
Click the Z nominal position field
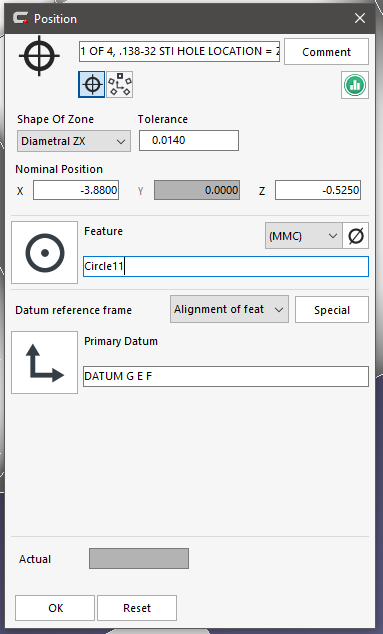click(318, 190)
